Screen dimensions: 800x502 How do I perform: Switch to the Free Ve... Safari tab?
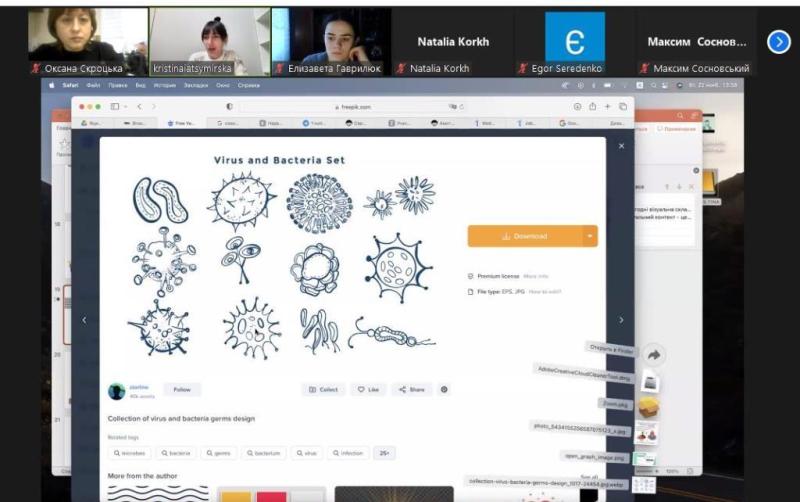[x=182, y=123]
